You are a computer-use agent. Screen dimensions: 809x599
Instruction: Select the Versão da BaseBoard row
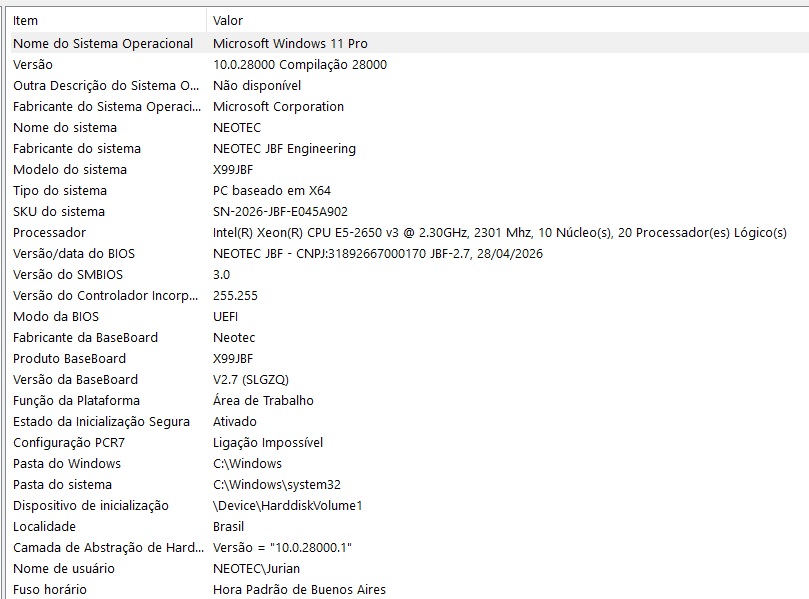(75, 380)
